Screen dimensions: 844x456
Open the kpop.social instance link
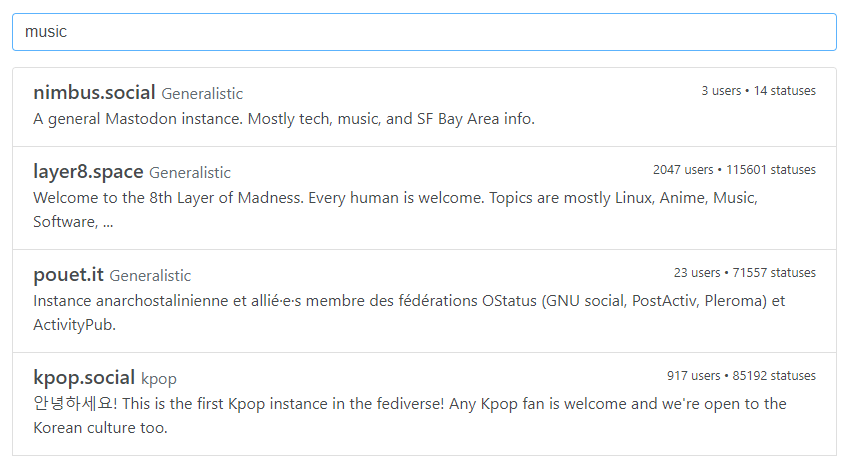[x=84, y=378]
